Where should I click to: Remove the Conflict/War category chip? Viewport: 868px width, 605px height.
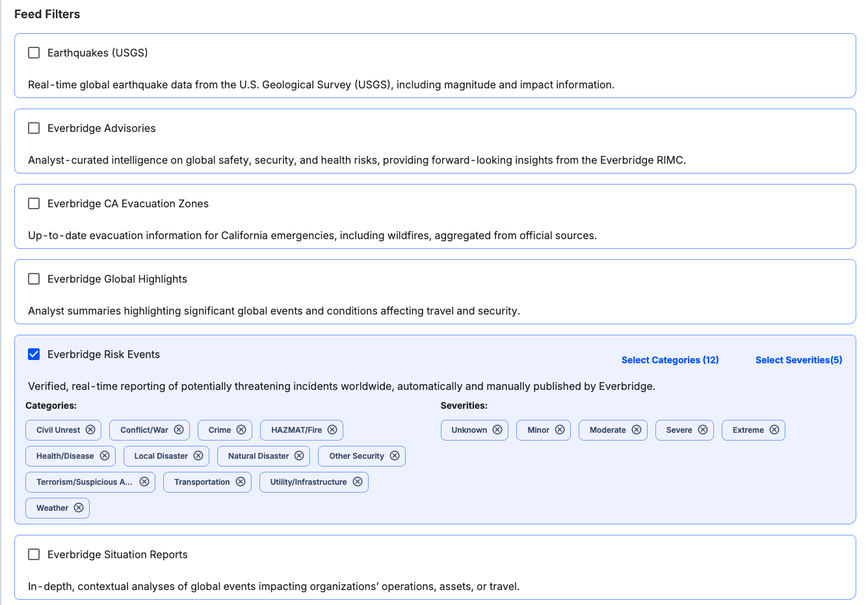coord(179,430)
